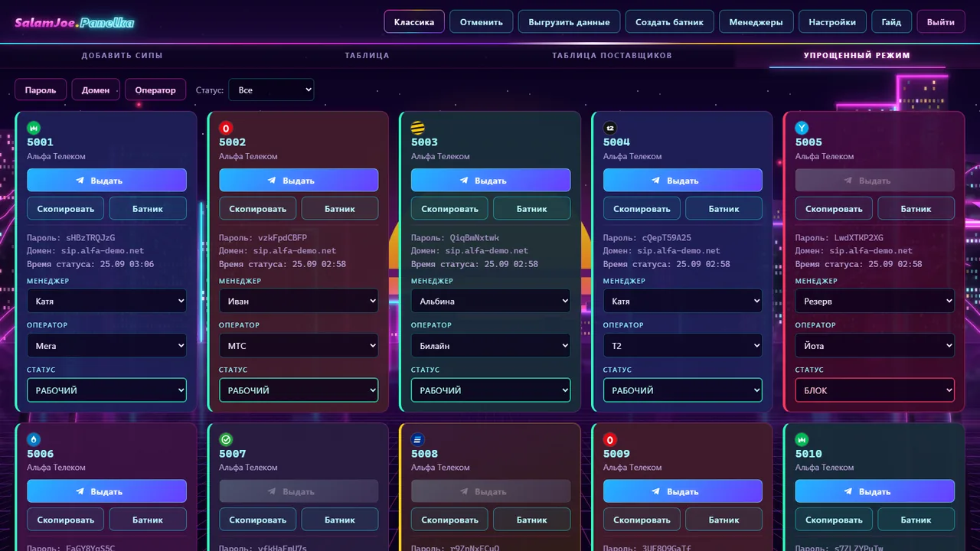Open the Статус dropdown showing БЛОК
Screen dimensions: 980x551
pyautogui.click(x=875, y=390)
